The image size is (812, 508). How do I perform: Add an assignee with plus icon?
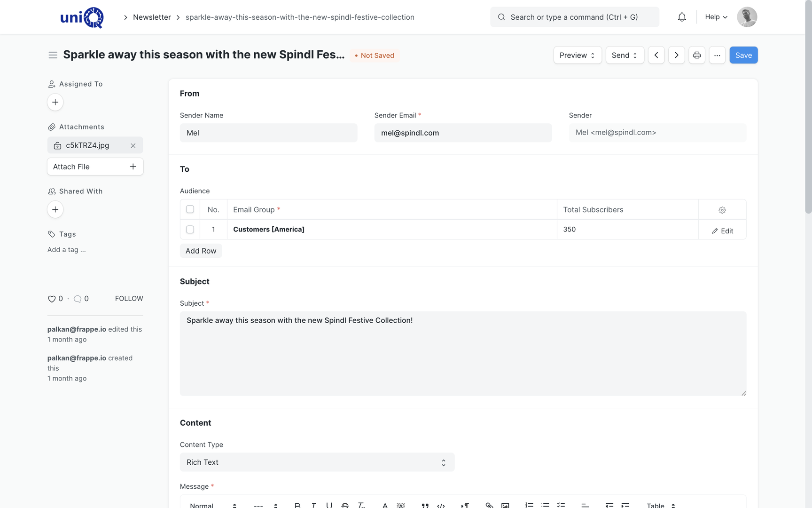pos(55,102)
